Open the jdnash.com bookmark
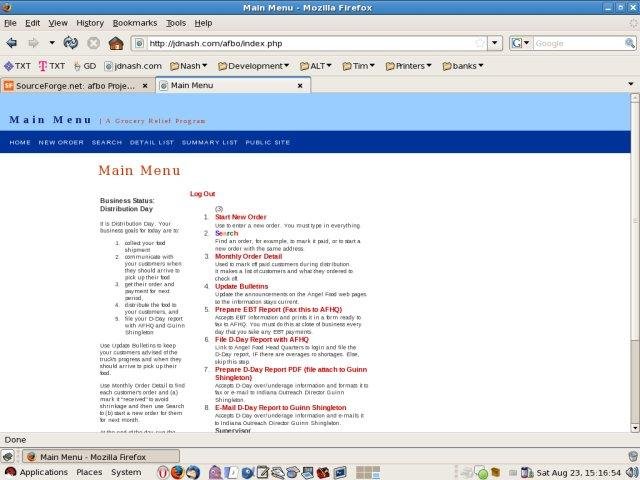The width and height of the screenshot is (640, 480). point(133,66)
